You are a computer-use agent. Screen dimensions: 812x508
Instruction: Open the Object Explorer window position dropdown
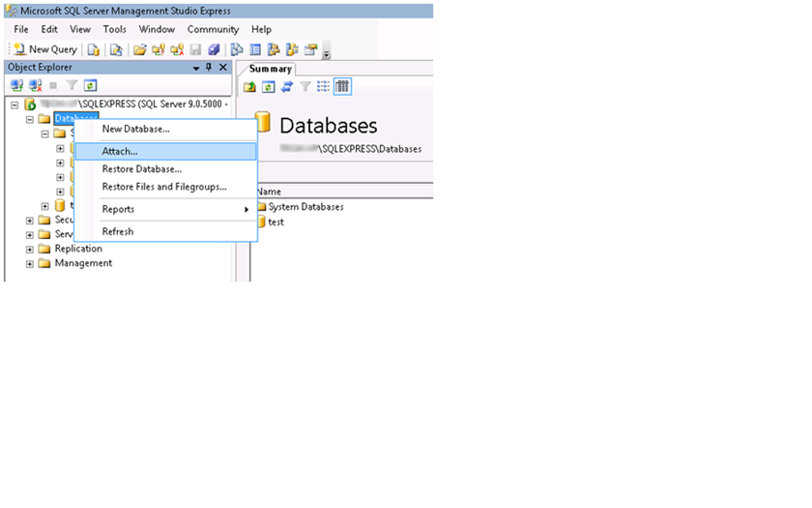coord(195,68)
